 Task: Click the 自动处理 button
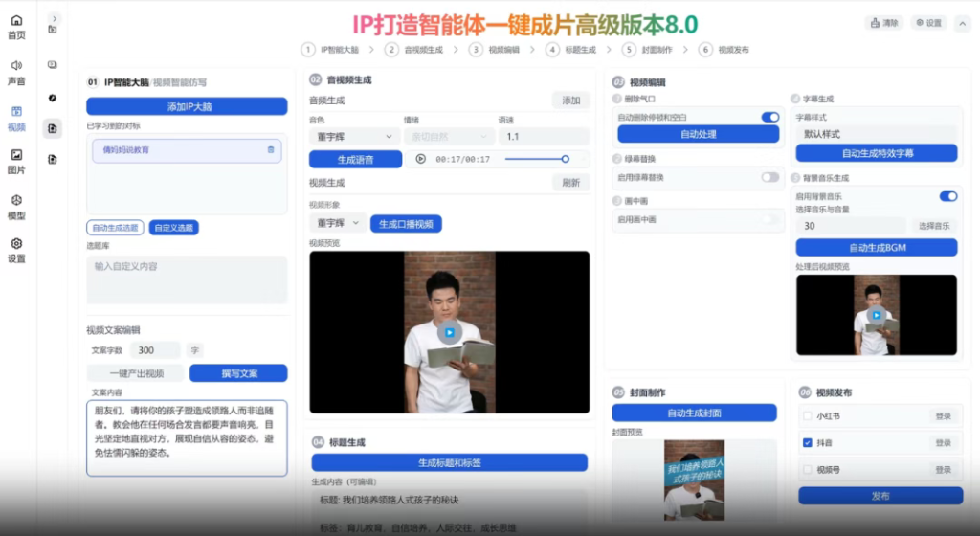[698, 134]
